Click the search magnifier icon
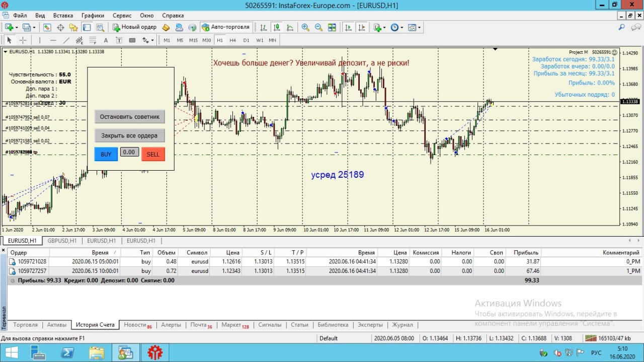This screenshot has width=644, height=362. pos(622,27)
